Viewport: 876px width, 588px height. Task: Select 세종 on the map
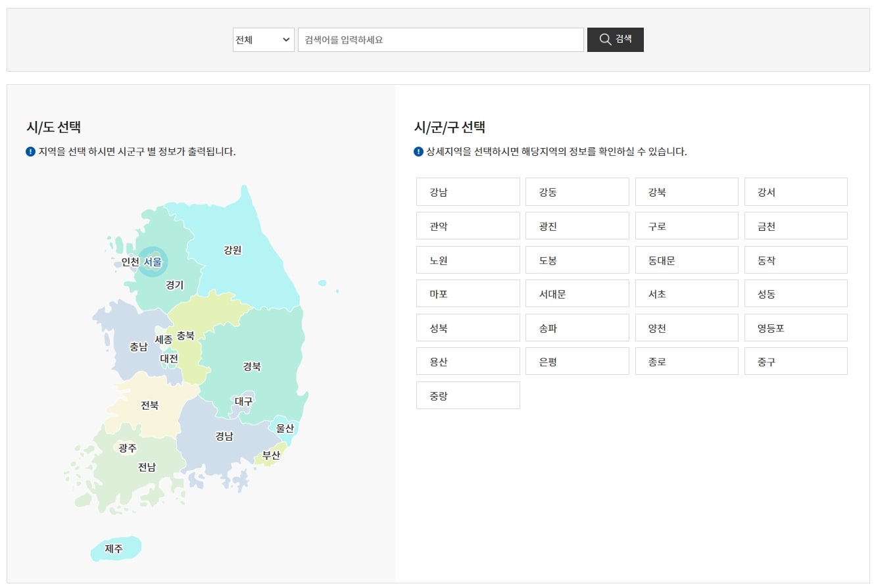tap(164, 339)
